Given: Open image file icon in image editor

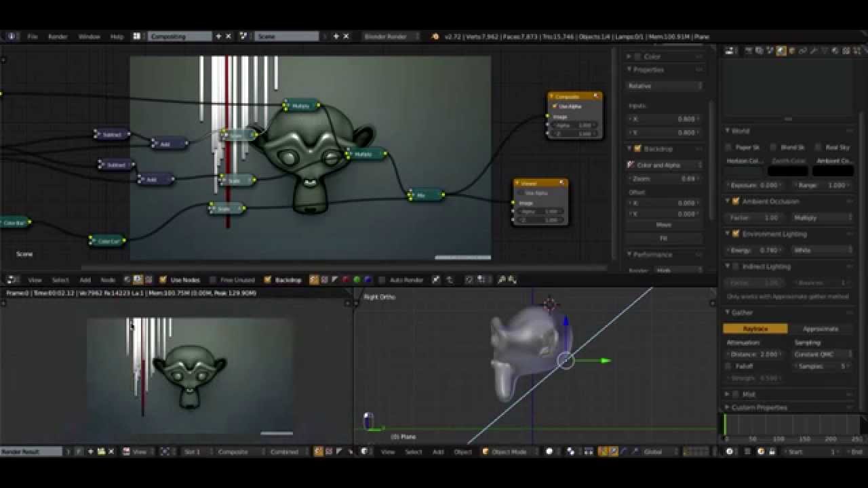Looking at the screenshot, I should tap(101, 451).
